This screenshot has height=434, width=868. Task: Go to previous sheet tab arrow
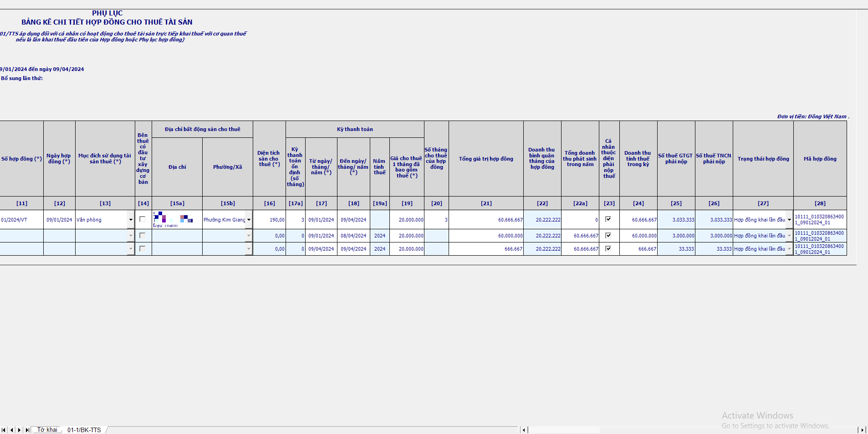[x=11, y=430]
